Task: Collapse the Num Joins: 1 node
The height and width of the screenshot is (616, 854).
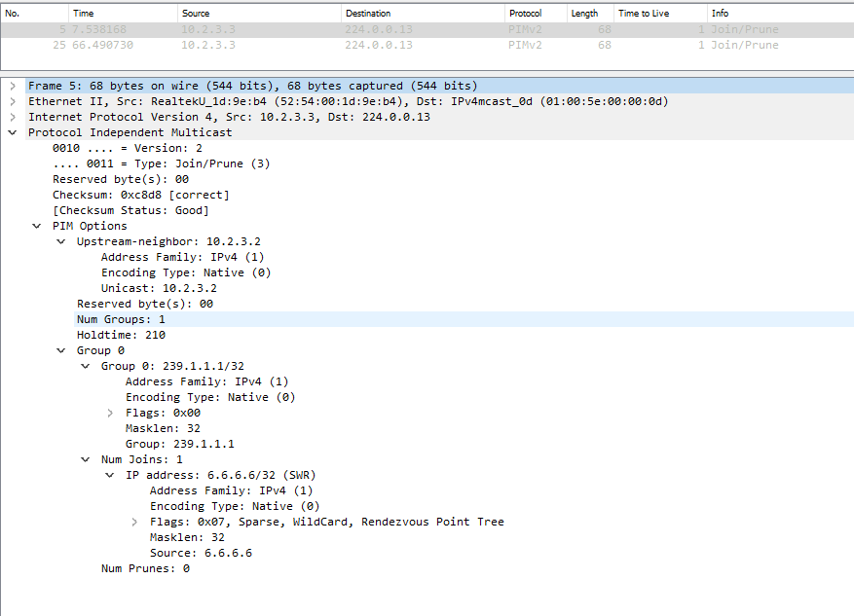Action: pyautogui.click(x=86, y=459)
